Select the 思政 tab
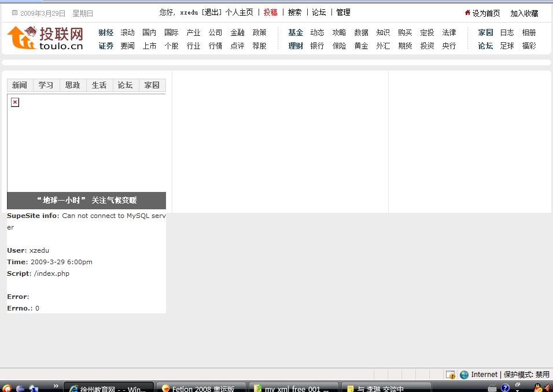Screen dimensions: 553x392 pos(73,86)
